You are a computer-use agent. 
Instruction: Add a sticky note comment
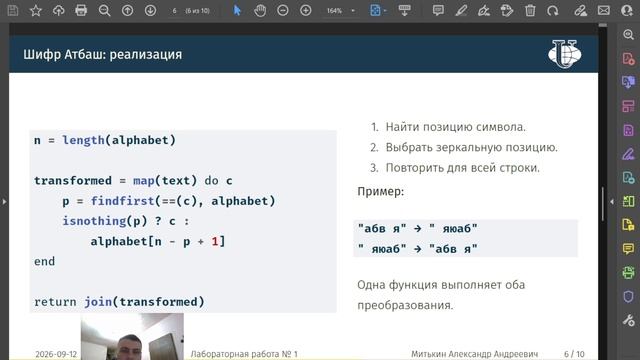click(438, 10)
